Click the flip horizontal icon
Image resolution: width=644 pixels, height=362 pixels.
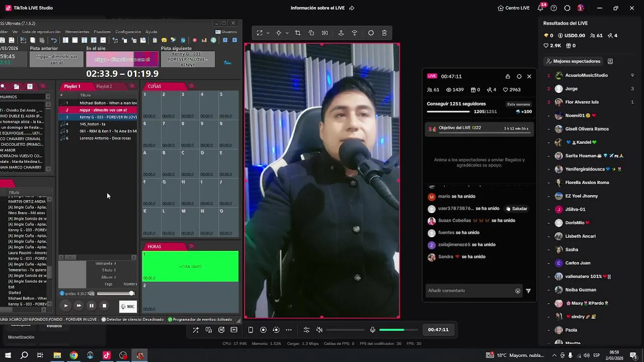pyautogui.click(x=325, y=33)
